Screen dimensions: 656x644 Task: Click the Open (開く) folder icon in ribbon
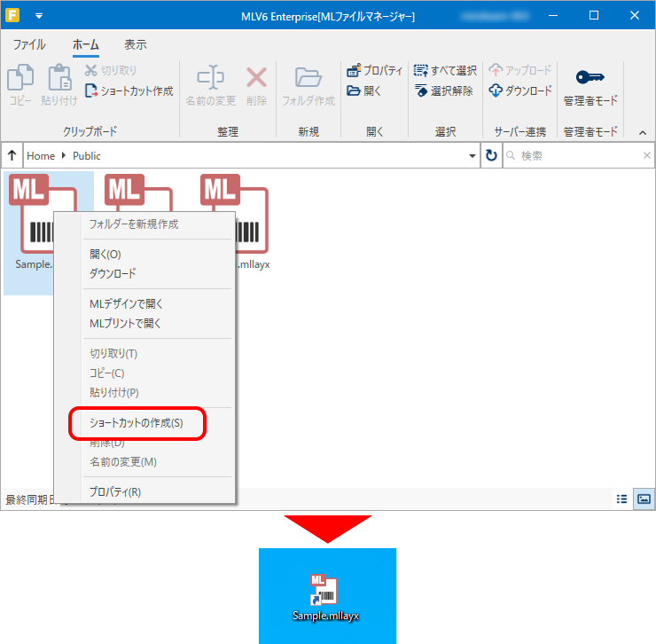[354, 90]
